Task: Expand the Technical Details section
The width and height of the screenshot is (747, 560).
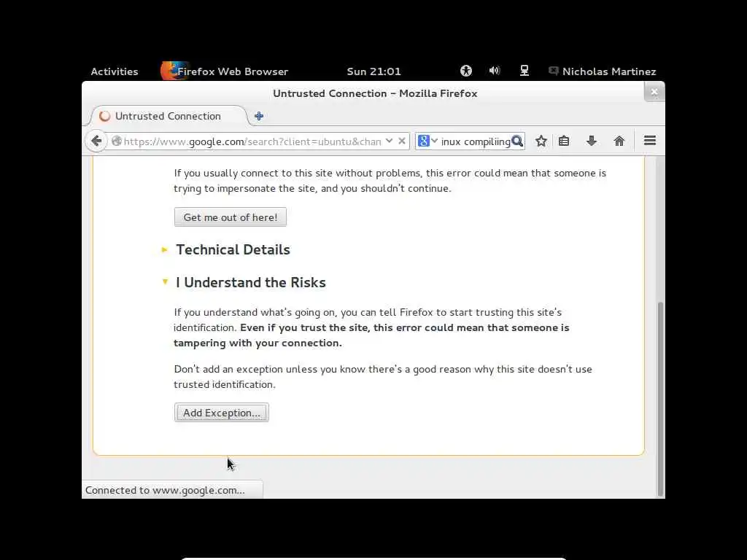Action: 233,249
